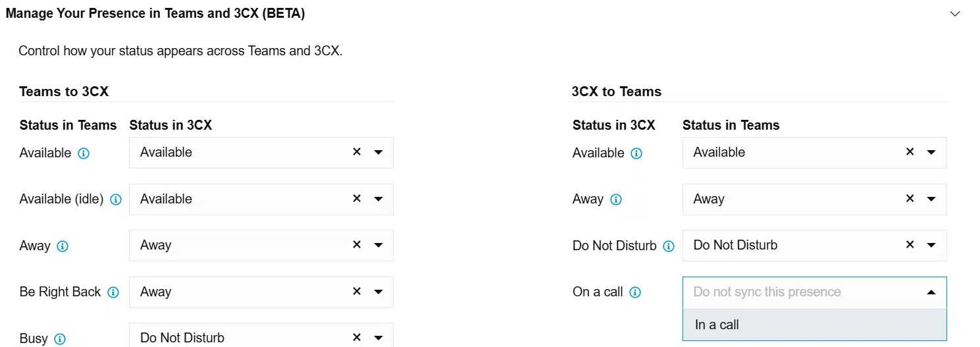Show info for On a call status

(x=635, y=292)
